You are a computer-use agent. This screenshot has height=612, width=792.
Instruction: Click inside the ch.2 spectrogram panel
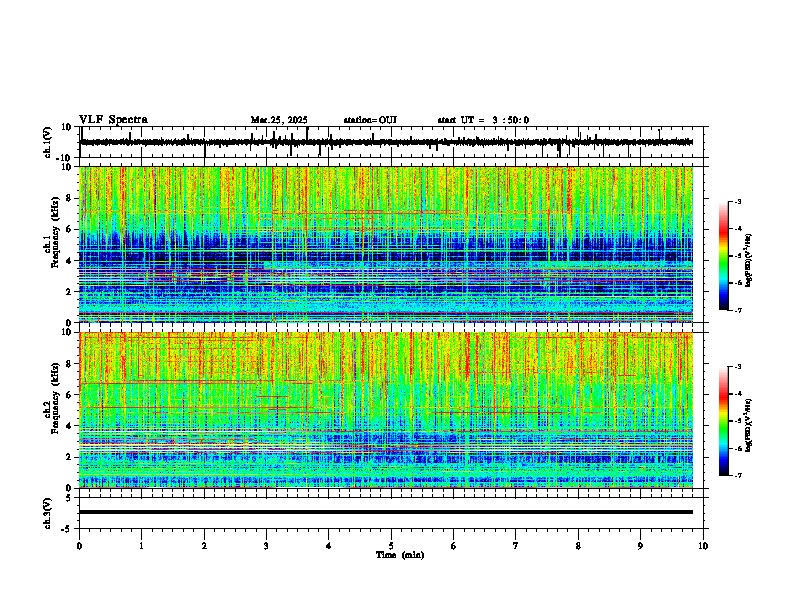386,410
